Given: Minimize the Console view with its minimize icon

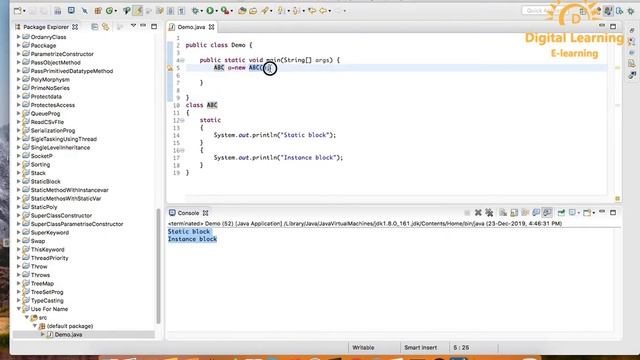Looking at the screenshot, I should point(602,212).
